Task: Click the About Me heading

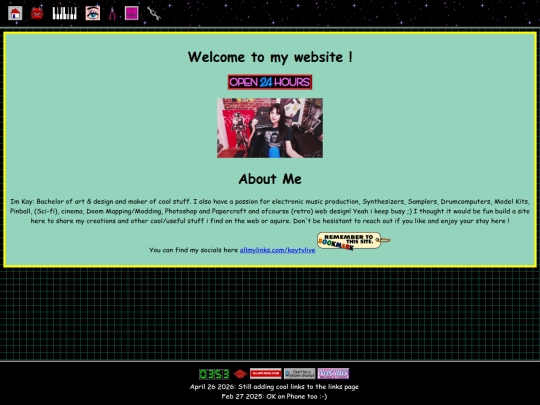Action: [x=270, y=179]
